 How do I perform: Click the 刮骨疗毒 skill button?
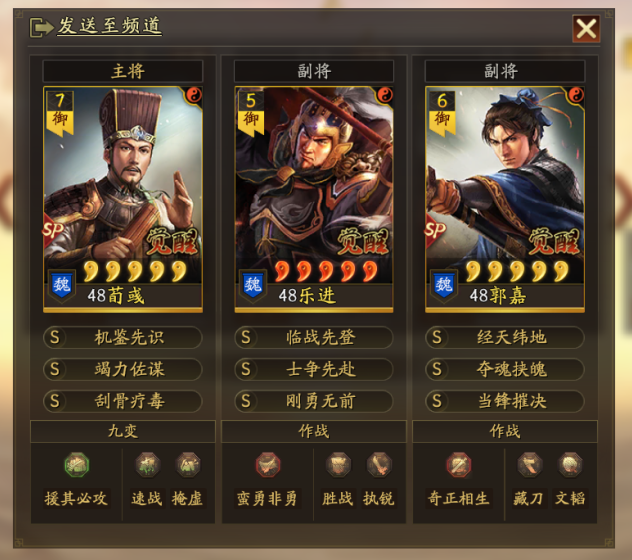123,401
